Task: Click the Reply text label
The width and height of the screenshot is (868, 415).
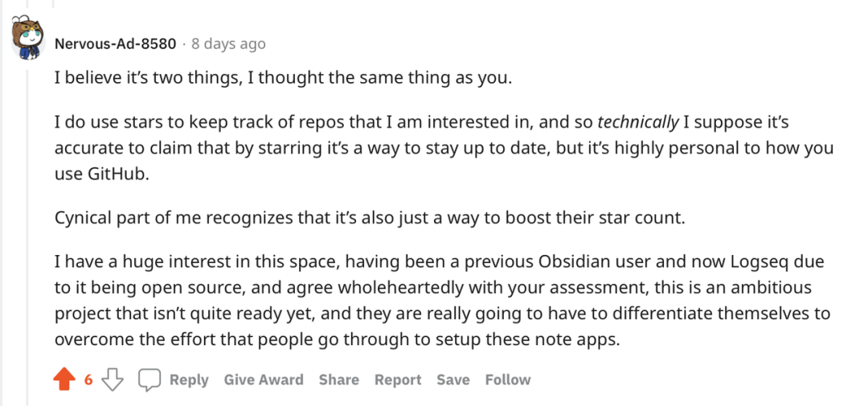Action: click(x=189, y=380)
